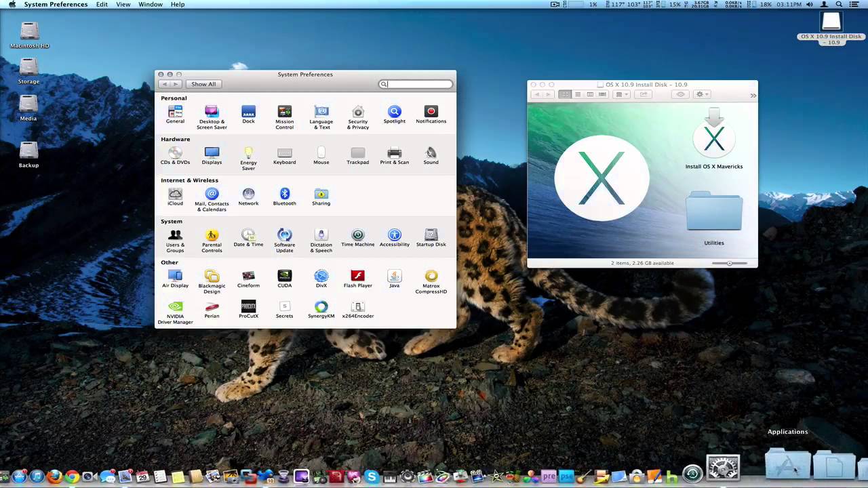The width and height of the screenshot is (868, 488).
Task: Open DivX preference pane
Action: [x=321, y=277]
